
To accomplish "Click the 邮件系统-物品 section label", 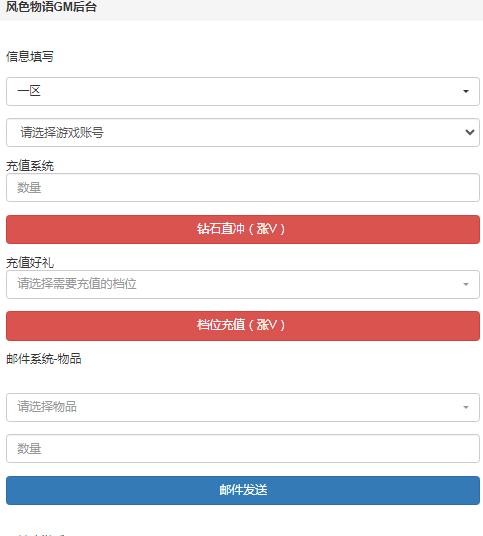I will [44, 359].
